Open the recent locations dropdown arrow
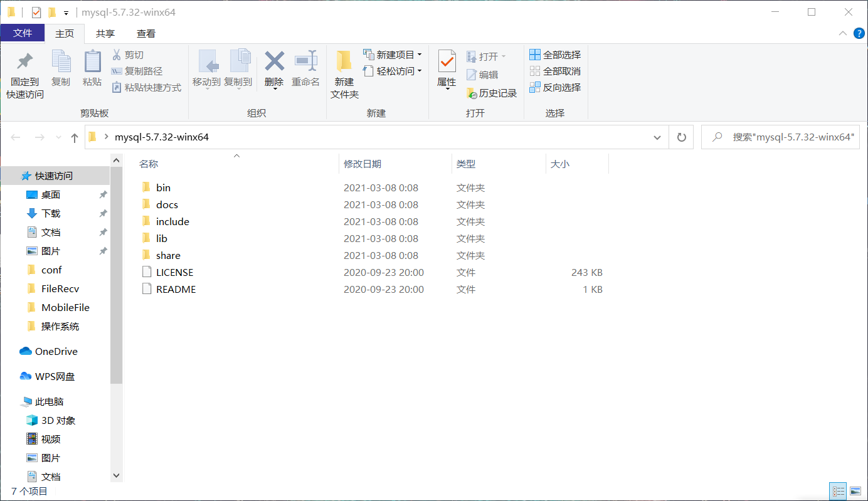Image resolution: width=868 pixels, height=501 pixels. [59, 137]
